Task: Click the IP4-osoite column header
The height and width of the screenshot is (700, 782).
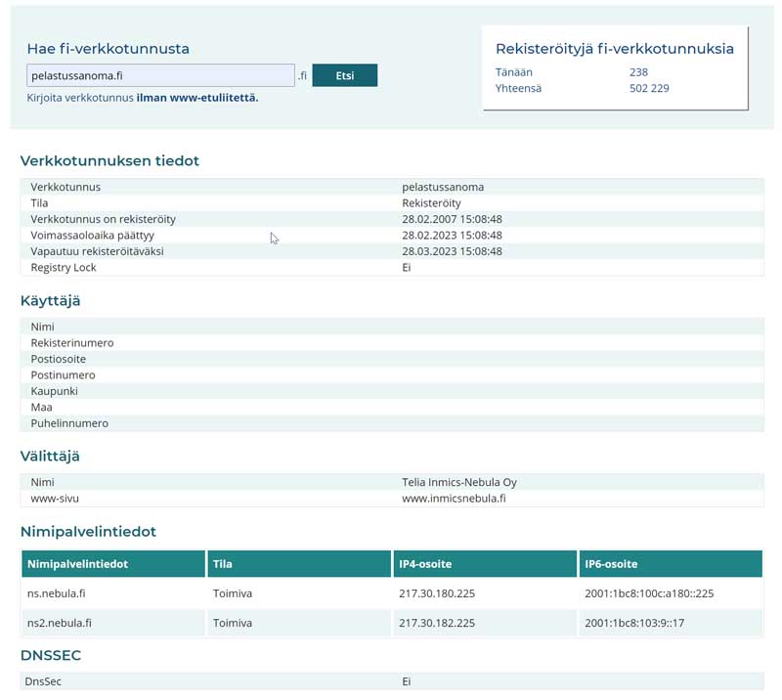Action: 425,564
